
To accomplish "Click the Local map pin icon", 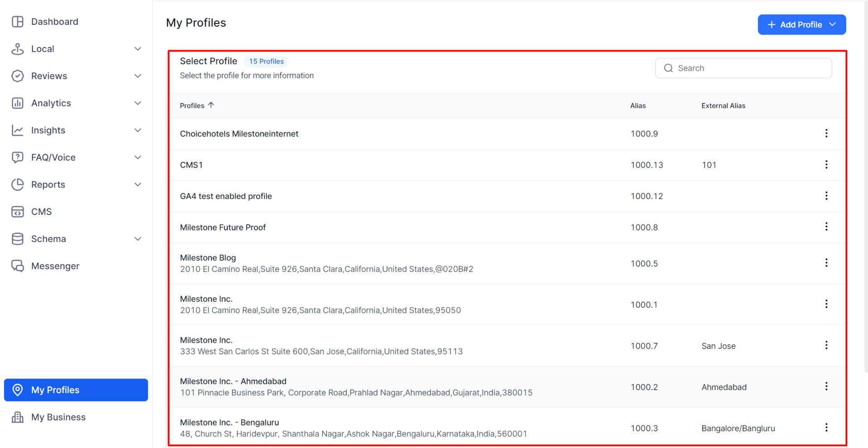I will pos(18,49).
